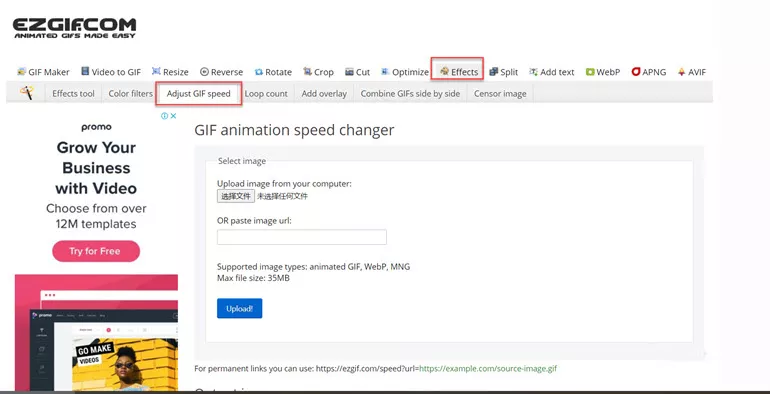This screenshot has height=394, width=770.
Task: Click the Choose from over 12M templates text
Action: (x=96, y=216)
